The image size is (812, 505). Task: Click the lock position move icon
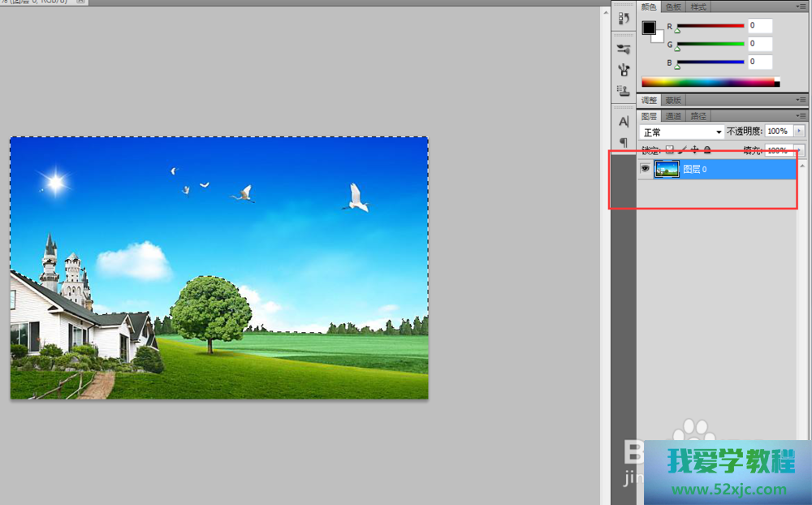point(694,150)
